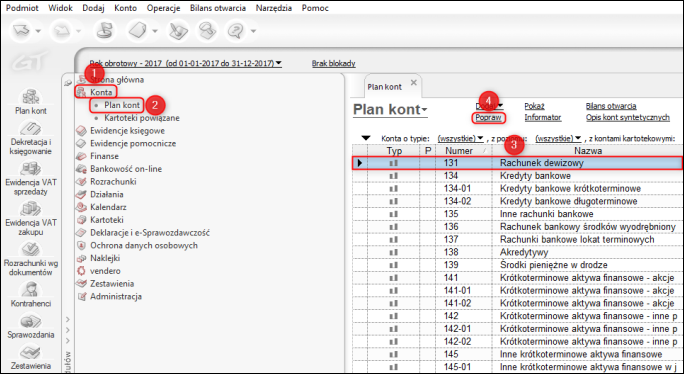This screenshot has width=684, height=374.
Task: Click the Opis kont syntetycznych link
Action: [628, 117]
